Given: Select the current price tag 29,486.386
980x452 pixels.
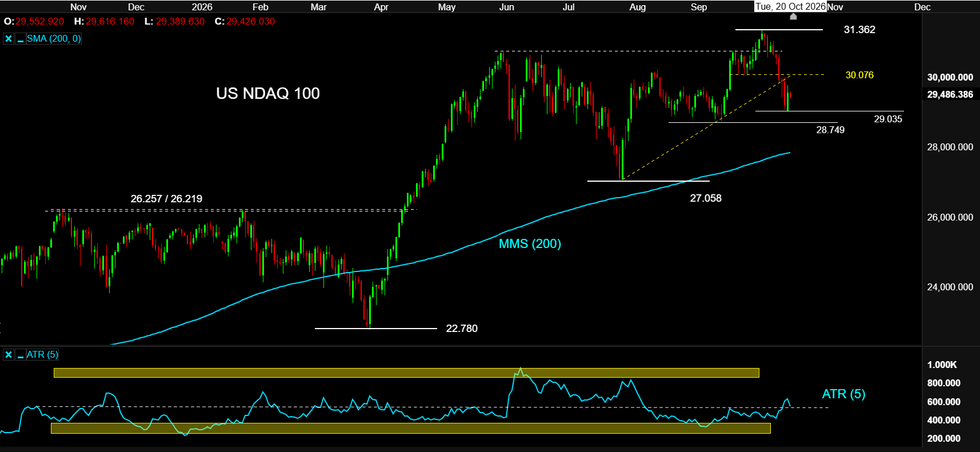Looking at the screenshot, I should coord(950,95).
